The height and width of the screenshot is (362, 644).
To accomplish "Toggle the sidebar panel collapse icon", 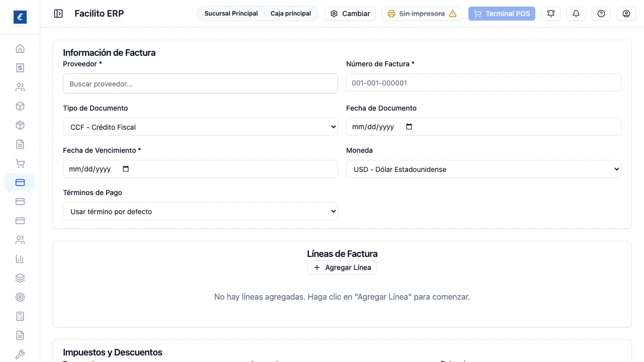I will (x=58, y=14).
